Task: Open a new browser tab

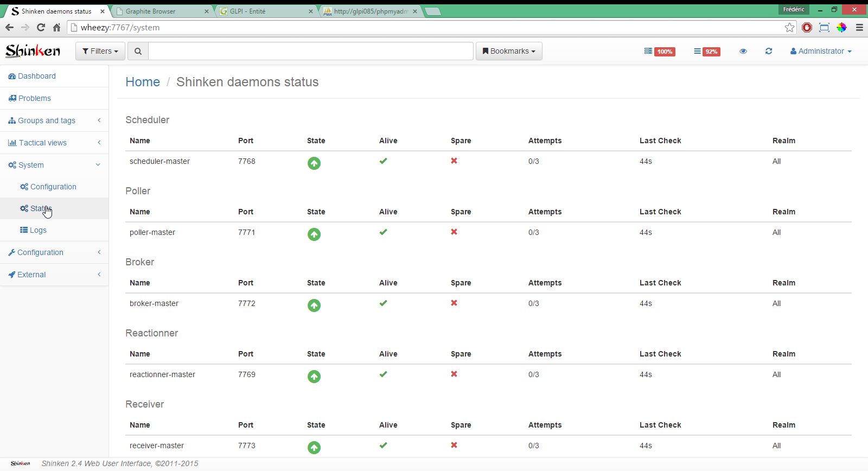Action: [432, 11]
